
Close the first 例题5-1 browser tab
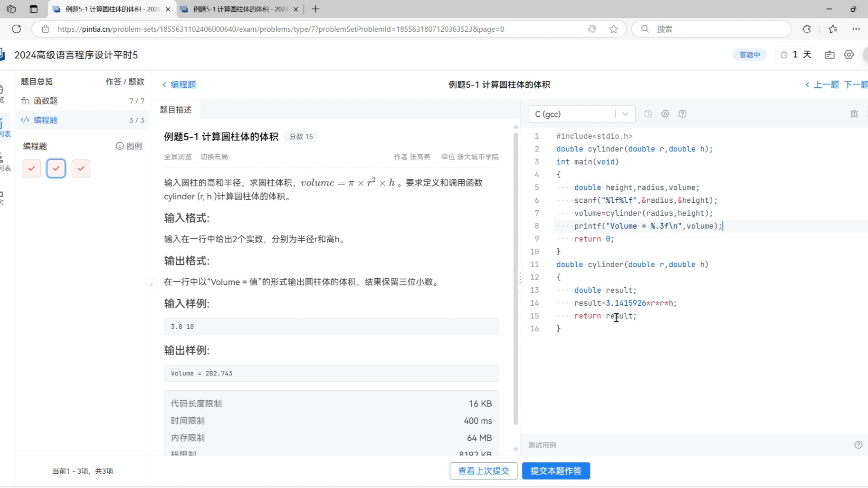[x=168, y=9]
